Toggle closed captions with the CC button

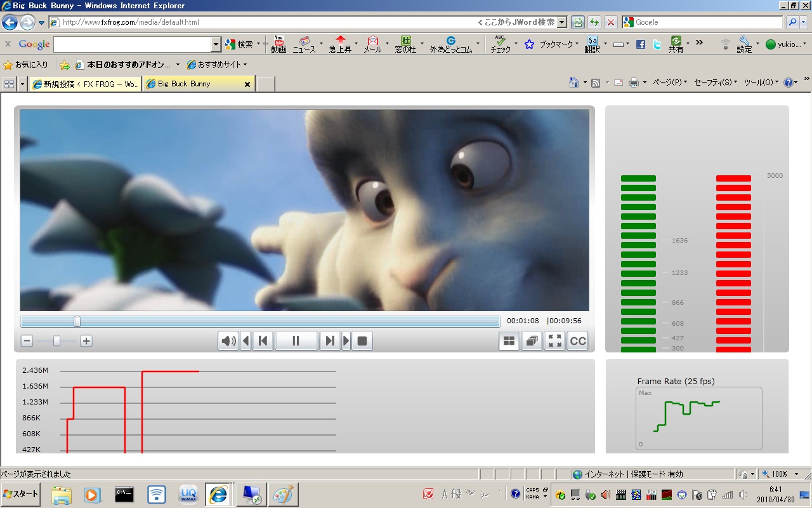pyautogui.click(x=577, y=341)
